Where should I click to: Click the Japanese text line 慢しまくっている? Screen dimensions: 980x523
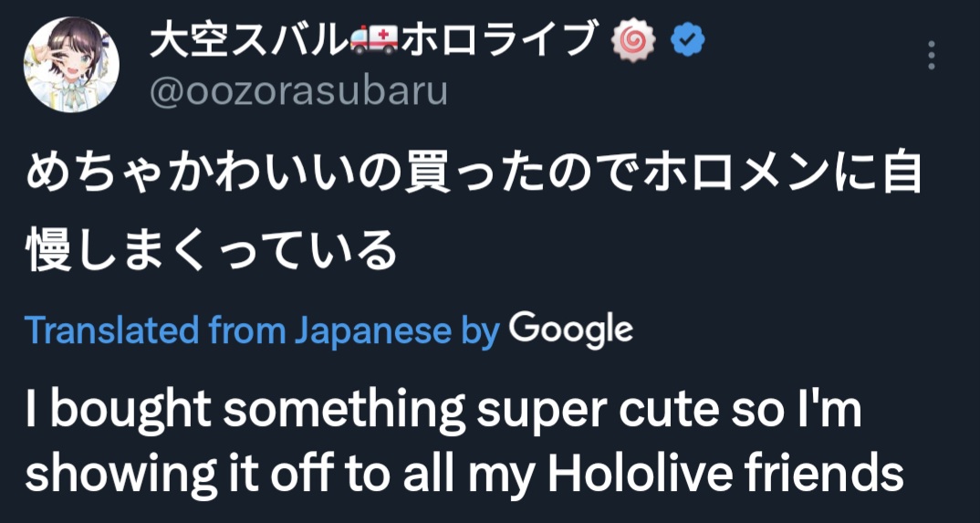[x=212, y=249]
